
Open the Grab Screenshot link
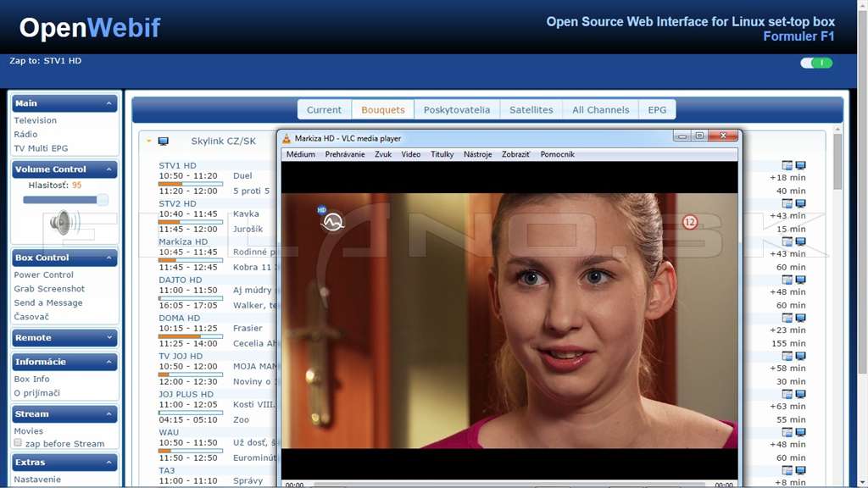49,289
